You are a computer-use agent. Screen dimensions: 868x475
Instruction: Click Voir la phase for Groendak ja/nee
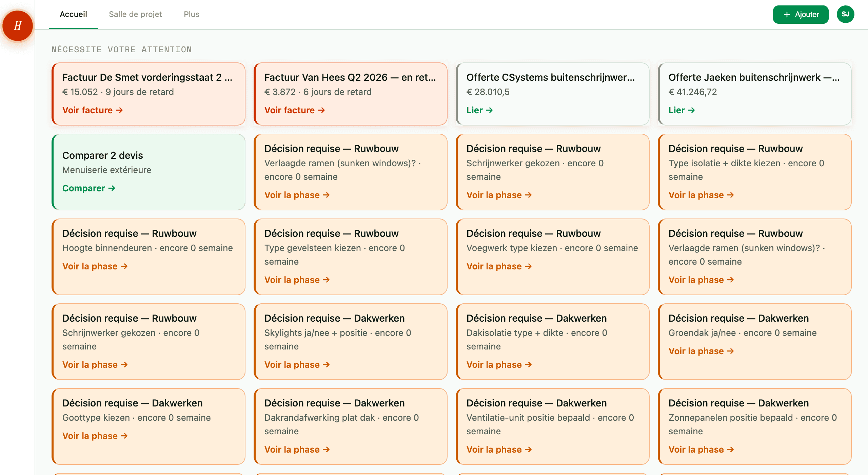(701, 351)
